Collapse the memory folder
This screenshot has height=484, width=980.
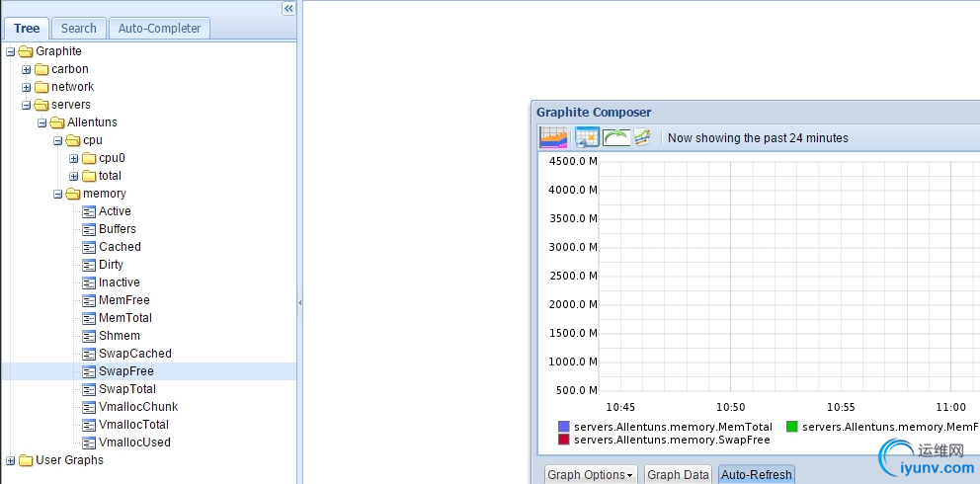click(x=57, y=195)
